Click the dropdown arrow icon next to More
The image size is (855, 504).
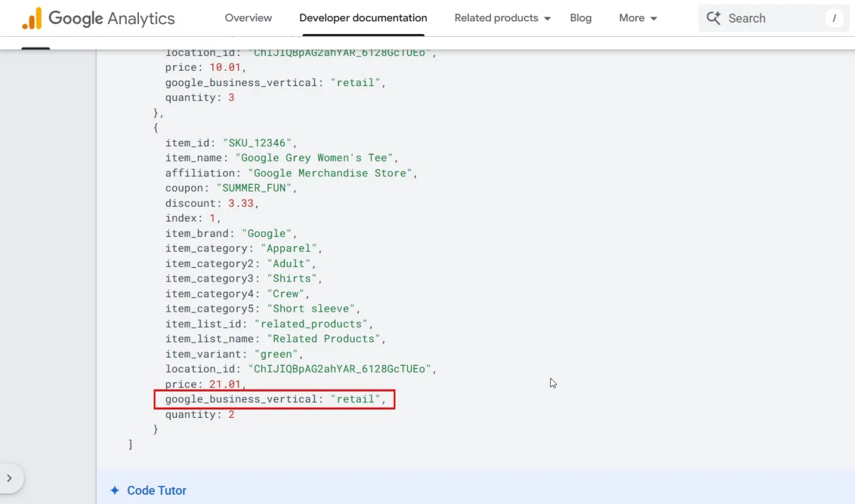(655, 18)
